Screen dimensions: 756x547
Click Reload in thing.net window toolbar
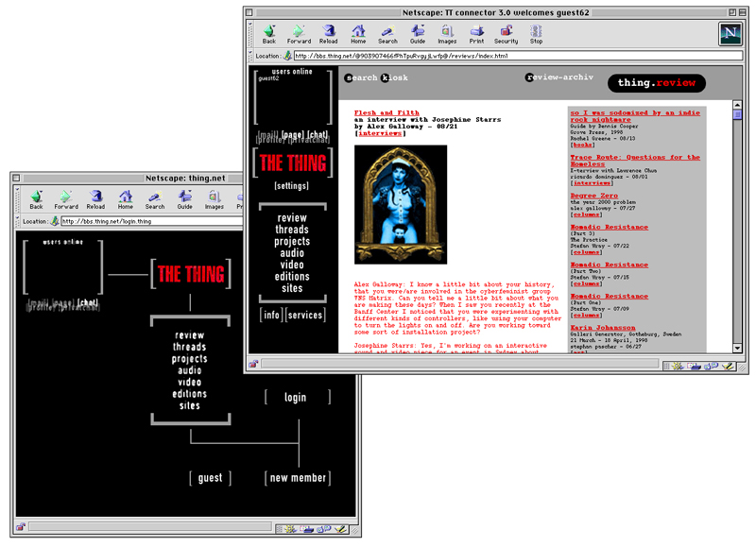click(95, 199)
